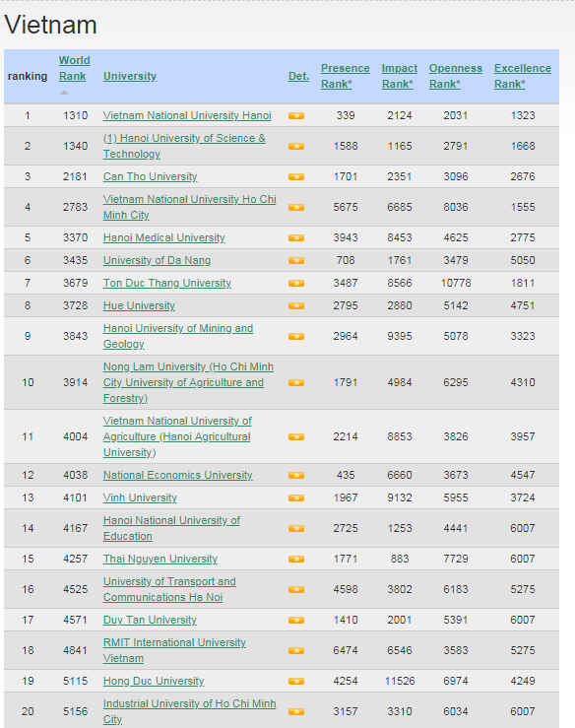Click details icon for Hanoi Medical University
Viewport: 575px width, 728px height.
click(296, 237)
